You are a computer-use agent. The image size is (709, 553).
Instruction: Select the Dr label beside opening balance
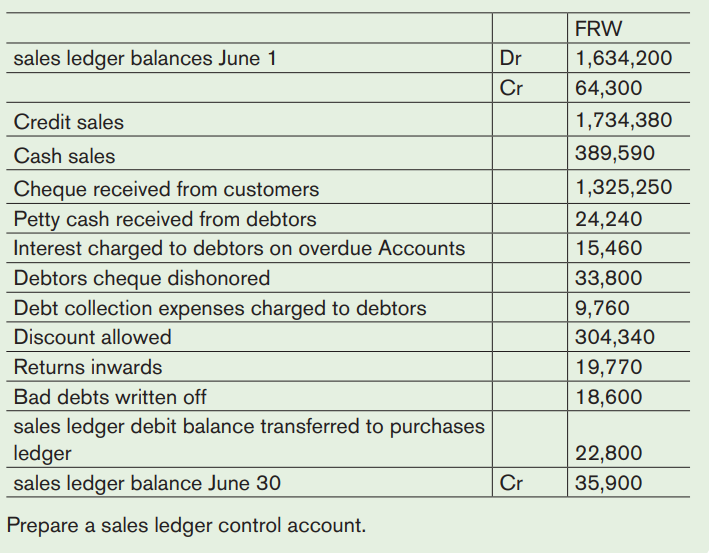click(x=510, y=58)
